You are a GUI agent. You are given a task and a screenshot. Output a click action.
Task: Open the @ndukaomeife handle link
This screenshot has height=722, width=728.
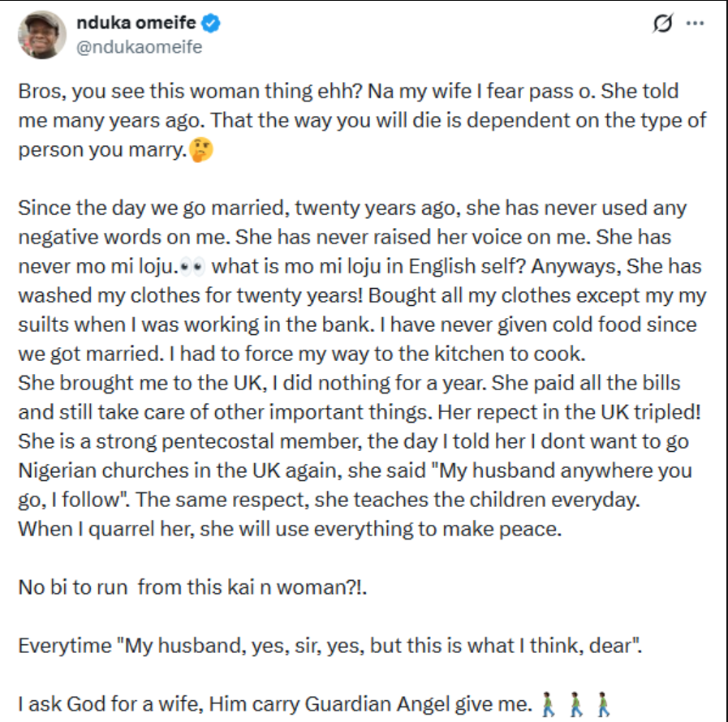pos(140,47)
